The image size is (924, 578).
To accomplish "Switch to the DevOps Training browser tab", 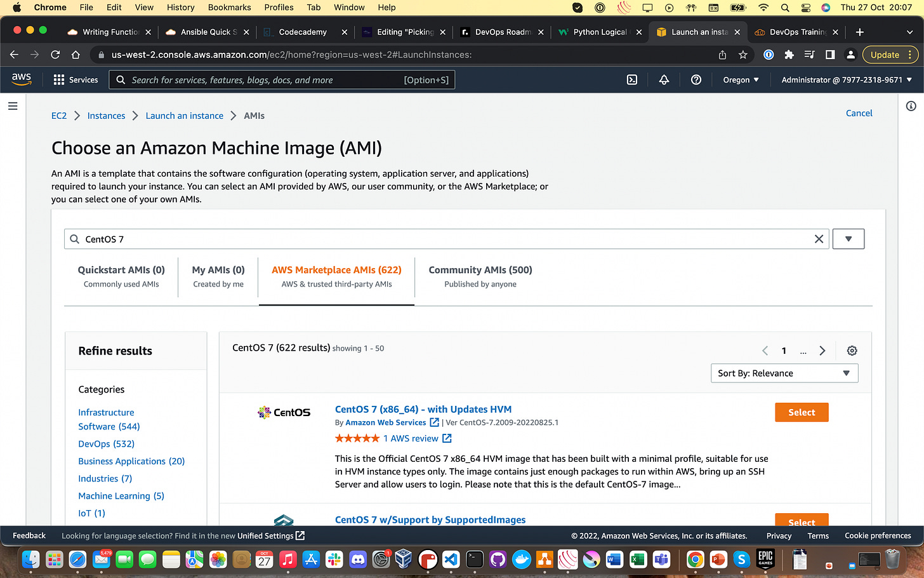I will click(796, 32).
